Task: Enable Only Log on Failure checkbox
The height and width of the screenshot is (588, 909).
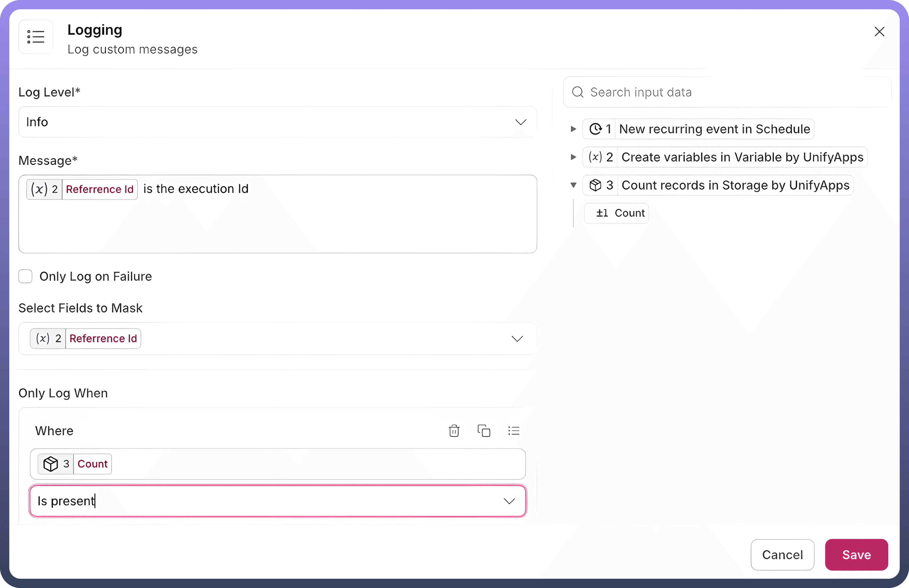Action: click(x=26, y=276)
